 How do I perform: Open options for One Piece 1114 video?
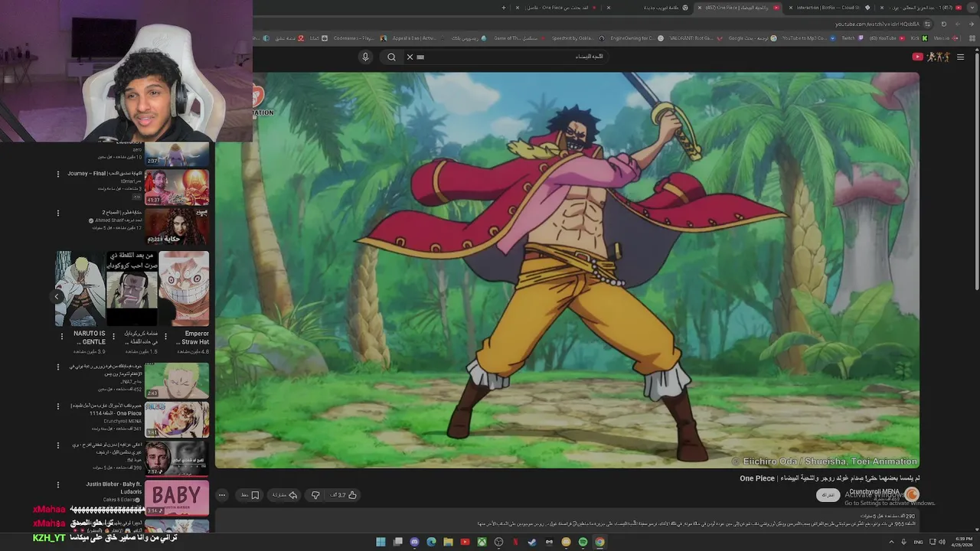[57, 406]
